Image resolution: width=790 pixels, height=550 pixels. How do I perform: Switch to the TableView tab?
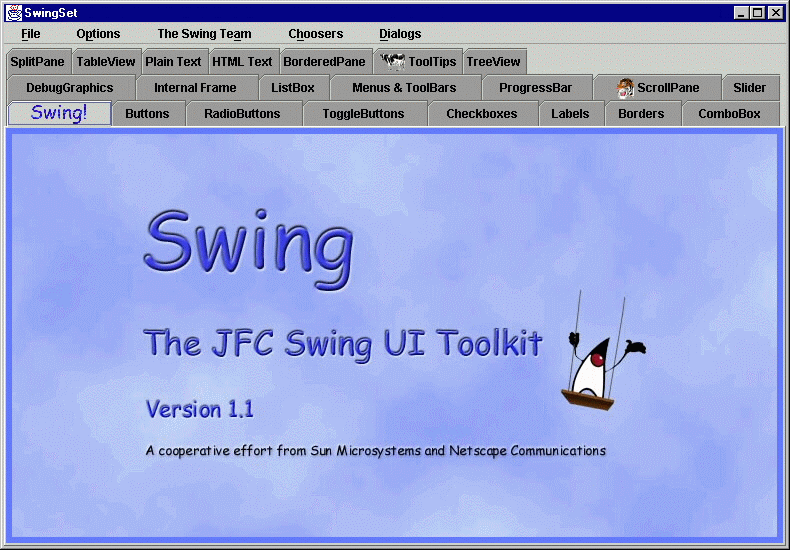tap(106, 61)
